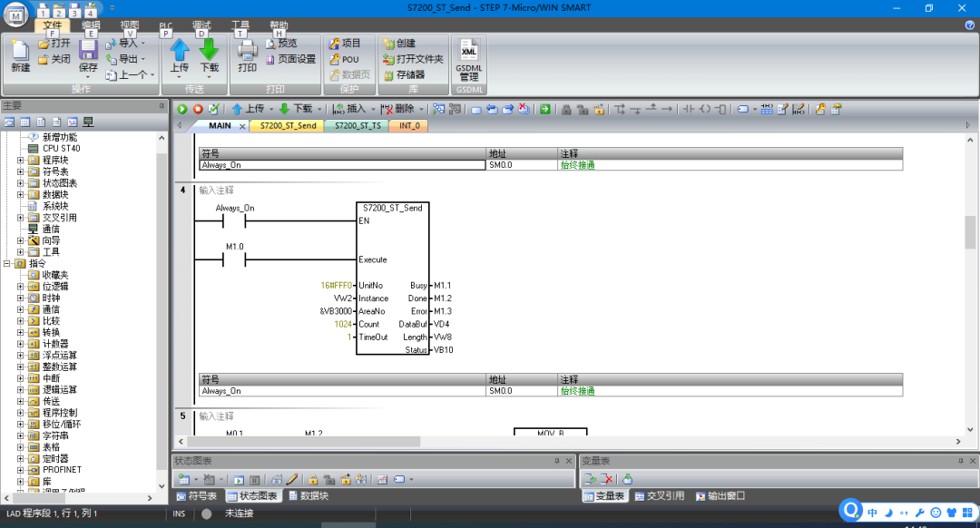This screenshot has height=528, width=980.
Task: Click the 中 input method indicator
Action: (873, 513)
